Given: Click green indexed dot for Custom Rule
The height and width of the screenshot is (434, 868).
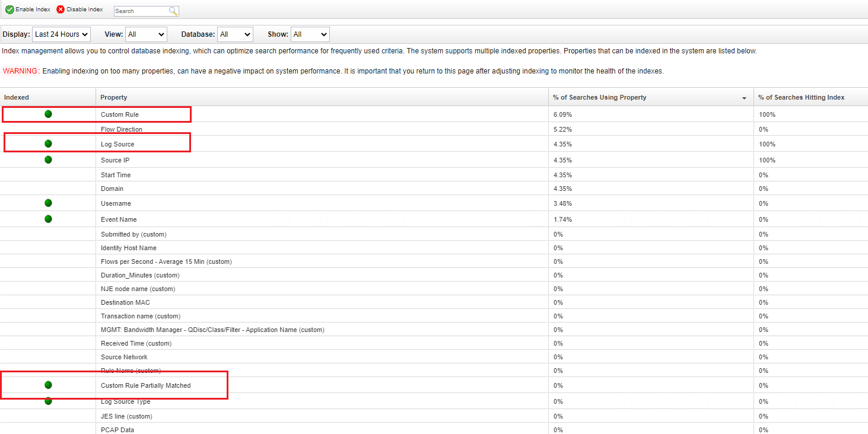Looking at the screenshot, I should 48,114.
